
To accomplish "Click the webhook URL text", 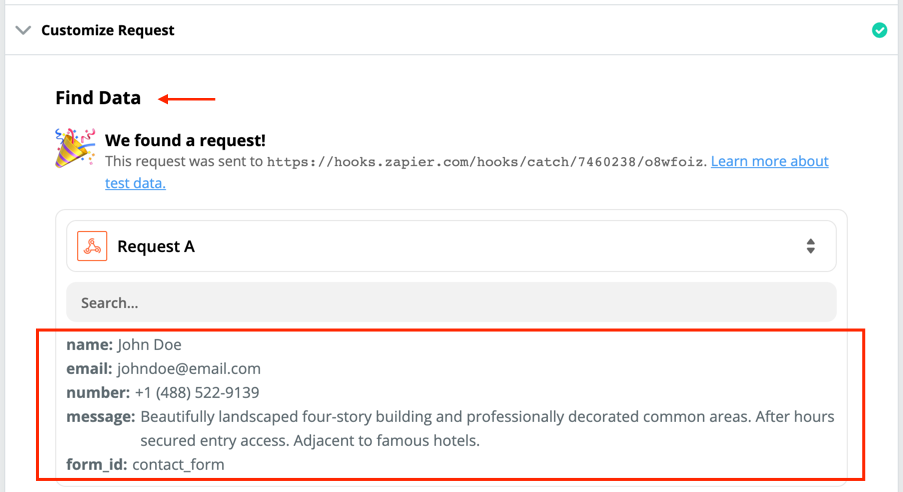I will pyautogui.click(x=487, y=162).
